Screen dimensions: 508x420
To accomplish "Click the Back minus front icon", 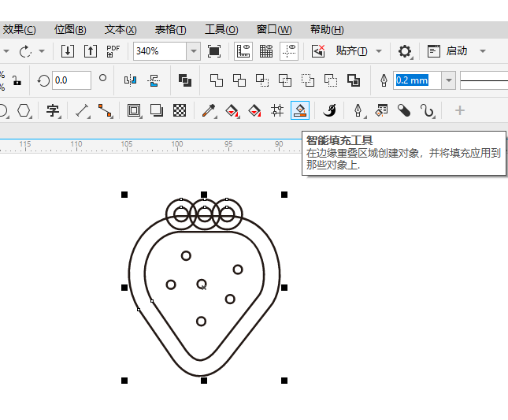I will (331, 80).
